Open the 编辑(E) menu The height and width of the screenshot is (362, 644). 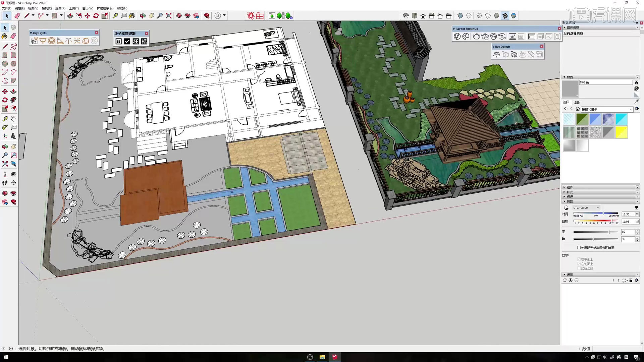(x=20, y=8)
